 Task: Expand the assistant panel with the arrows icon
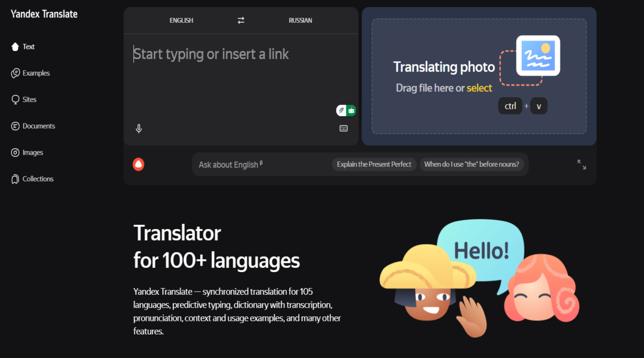pyautogui.click(x=581, y=165)
